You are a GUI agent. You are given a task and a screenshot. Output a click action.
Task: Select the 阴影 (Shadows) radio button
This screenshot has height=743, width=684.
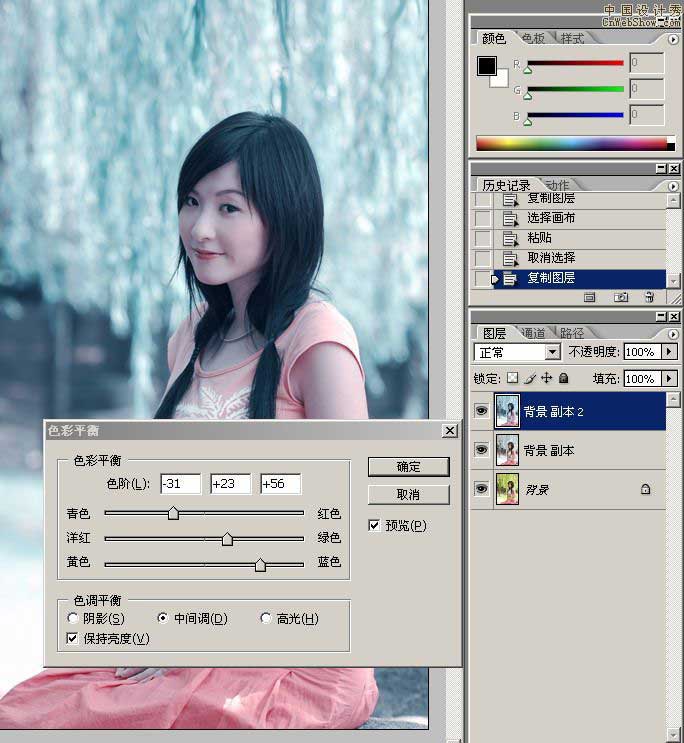pyautogui.click(x=73, y=618)
